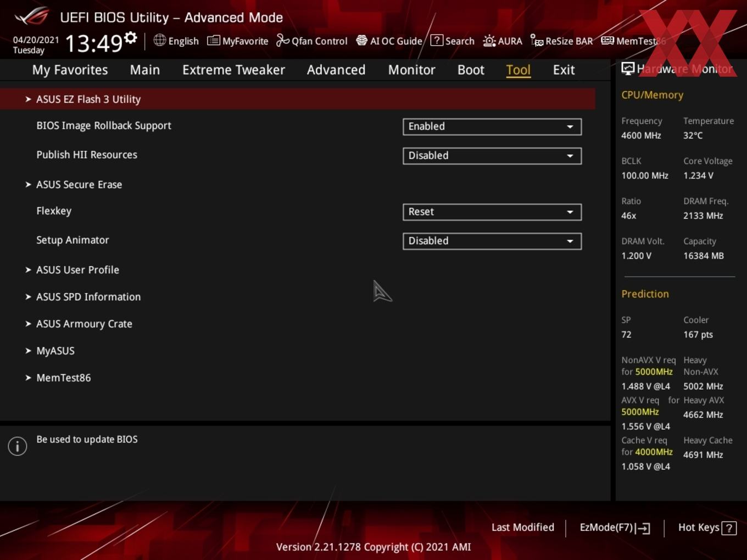Viewport: 747px width, 560px height.
Task: Click the Hardware Monitor screen icon
Action: point(628,69)
